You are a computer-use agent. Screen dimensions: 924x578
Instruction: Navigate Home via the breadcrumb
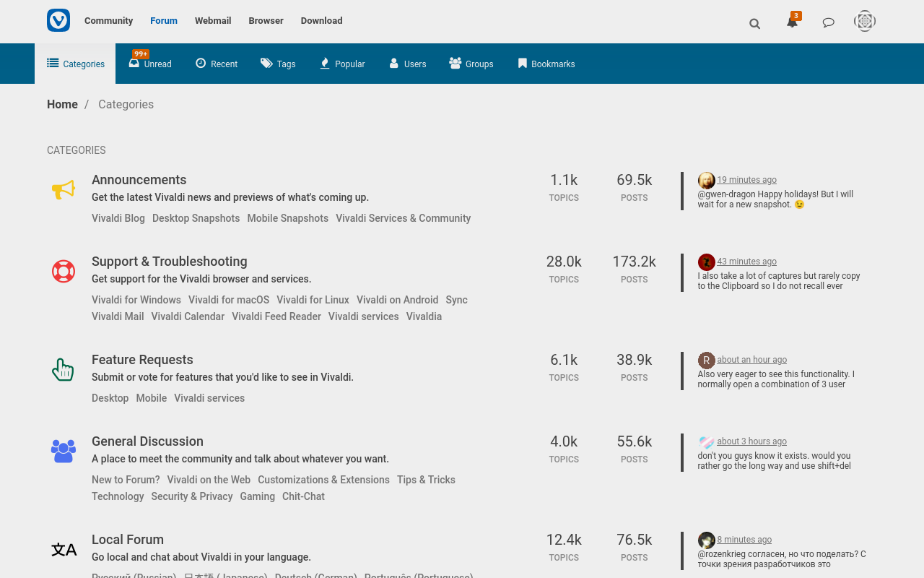pos(62,105)
